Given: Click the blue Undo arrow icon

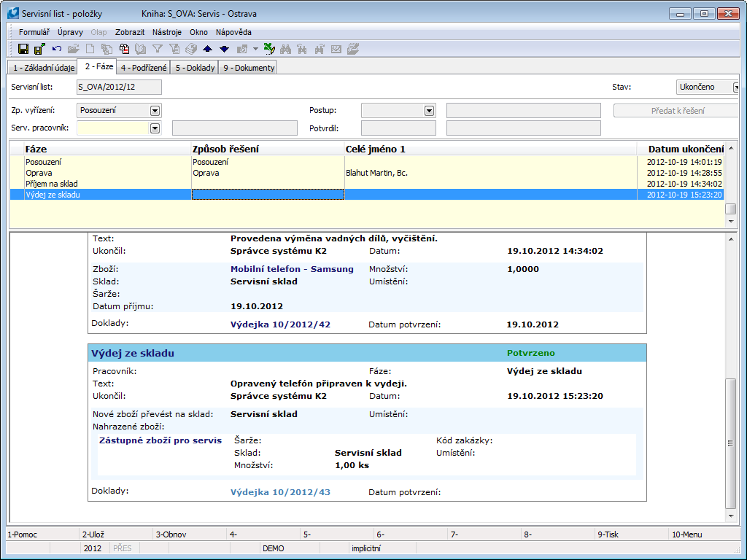Looking at the screenshot, I should click(57, 49).
